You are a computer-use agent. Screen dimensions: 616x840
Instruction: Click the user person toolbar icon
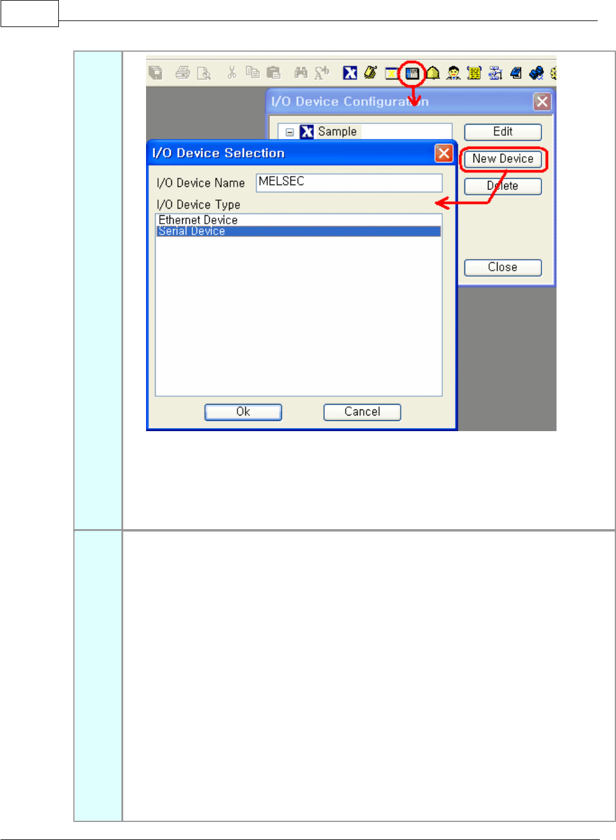coord(454,73)
